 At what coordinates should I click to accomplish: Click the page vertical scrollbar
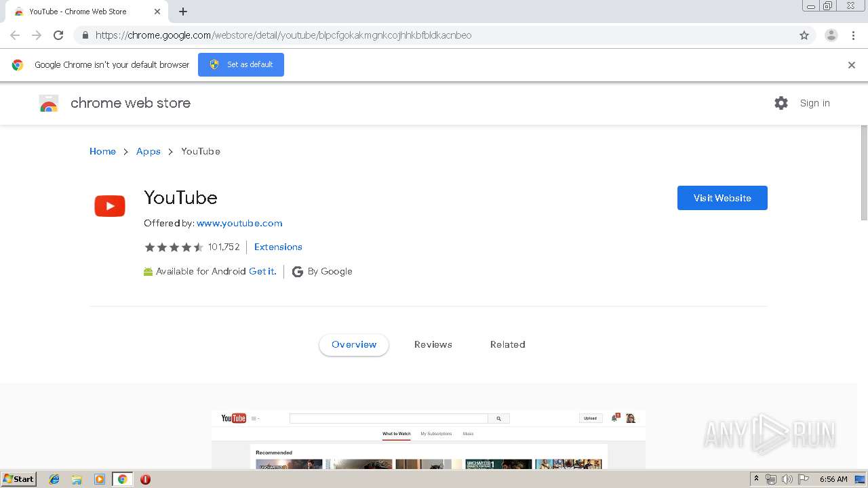point(864,172)
